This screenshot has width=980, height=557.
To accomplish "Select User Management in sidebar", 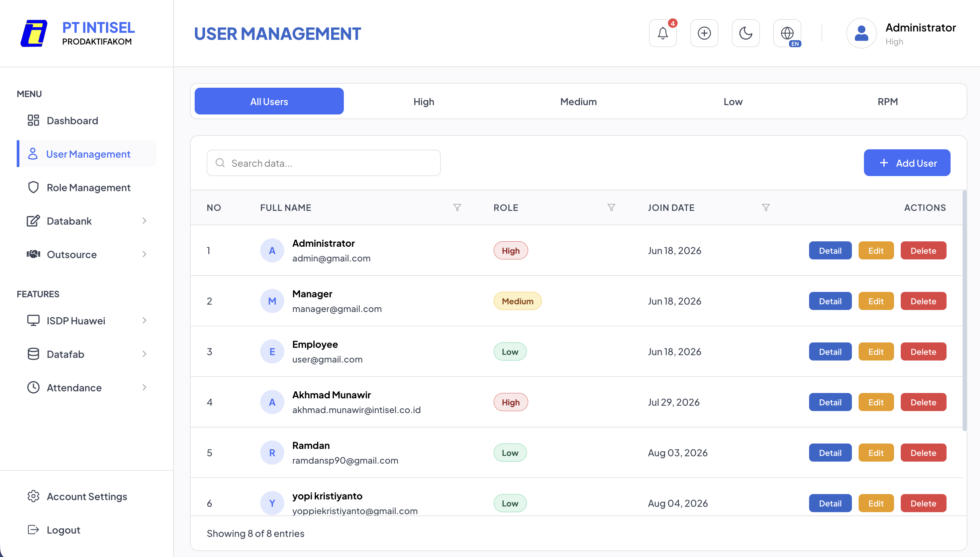I will pos(86,154).
